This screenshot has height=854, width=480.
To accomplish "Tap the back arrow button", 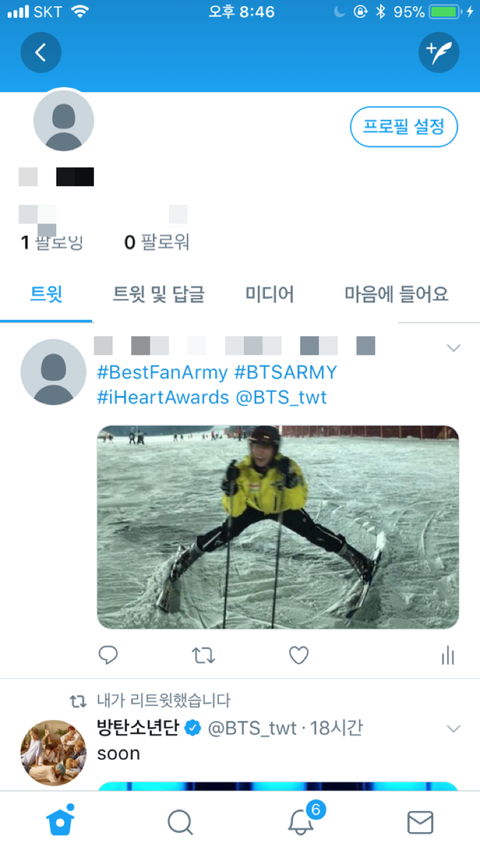I will pyautogui.click(x=41, y=52).
